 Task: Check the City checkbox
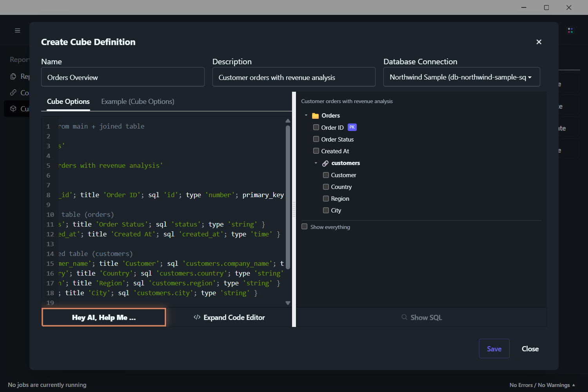(326, 210)
